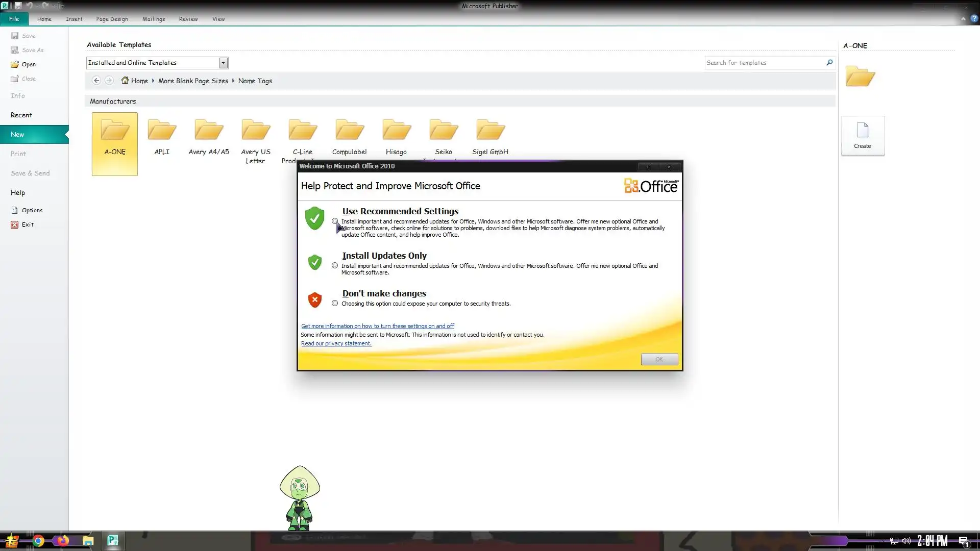Select Save & Send in backstage menu

pos(30,173)
